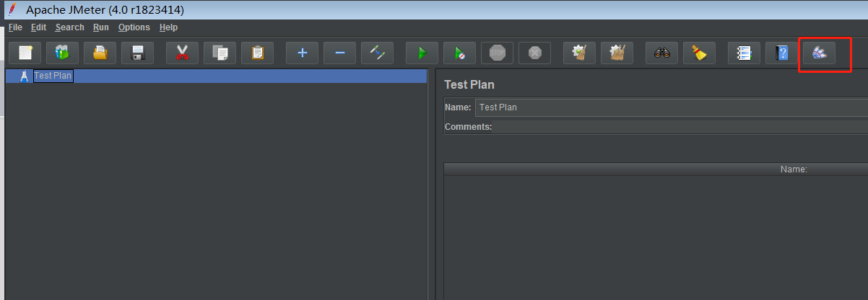
Task: Click the Reset Search broom icon
Action: click(699, 53)
